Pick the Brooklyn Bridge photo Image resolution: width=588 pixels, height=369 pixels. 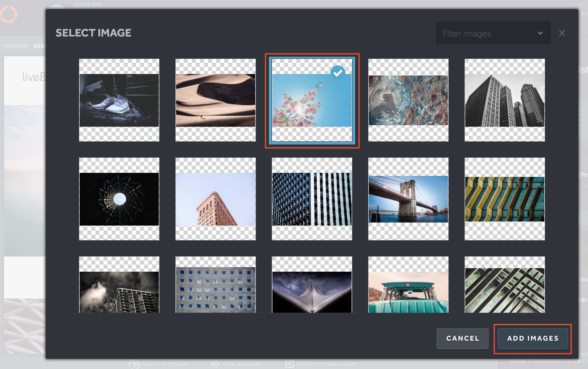pyautogui.click(x=408, y=199)
